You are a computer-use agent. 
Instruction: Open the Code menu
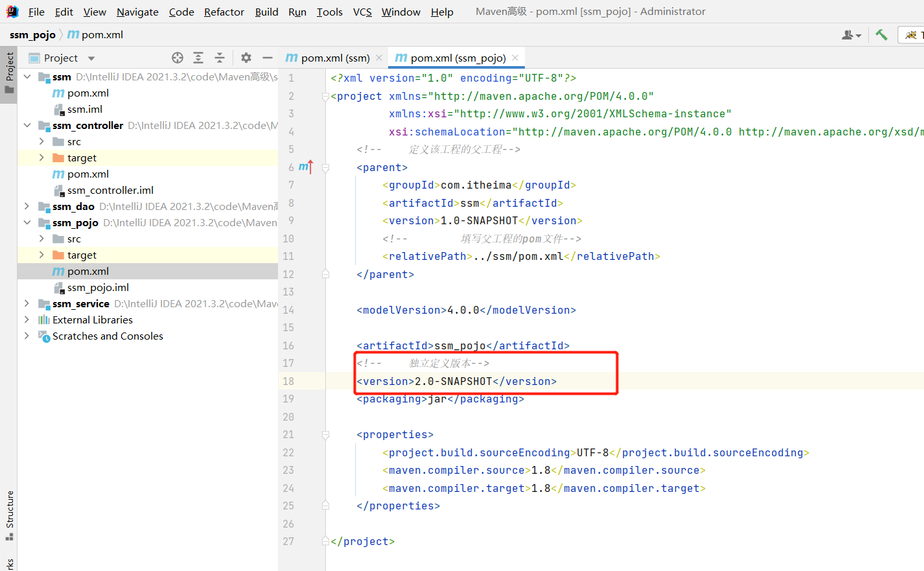point(181,12)
